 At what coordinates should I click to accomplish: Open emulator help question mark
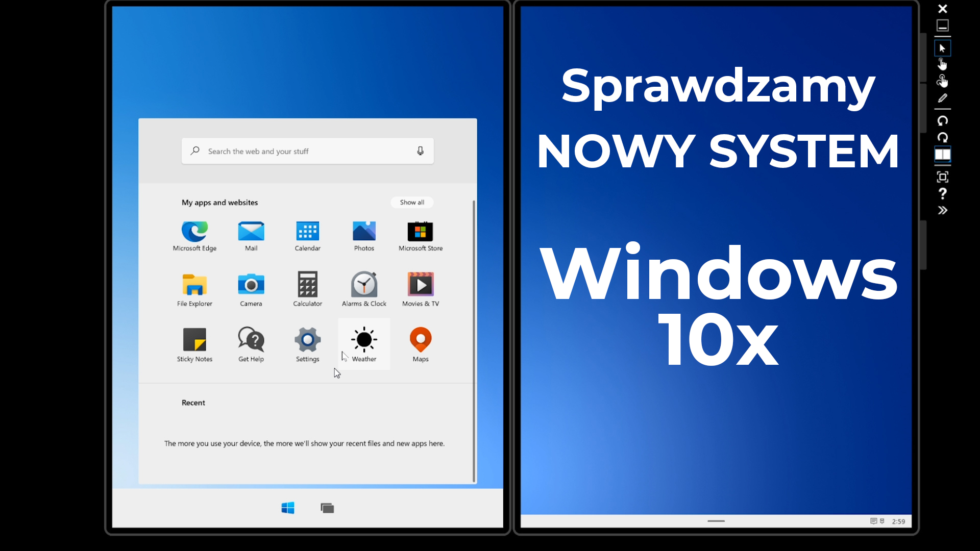tap(942, 194)
